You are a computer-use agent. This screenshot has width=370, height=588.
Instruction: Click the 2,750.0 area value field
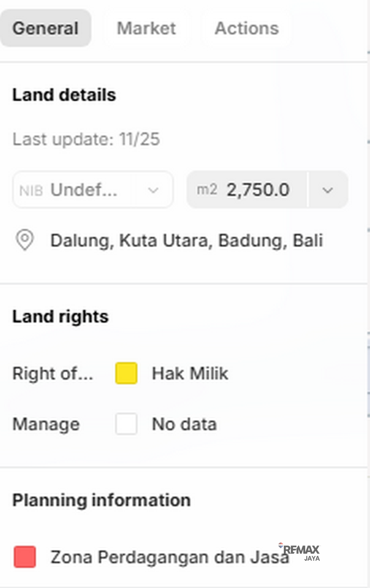pyautogui.click(x=257, y=190)
